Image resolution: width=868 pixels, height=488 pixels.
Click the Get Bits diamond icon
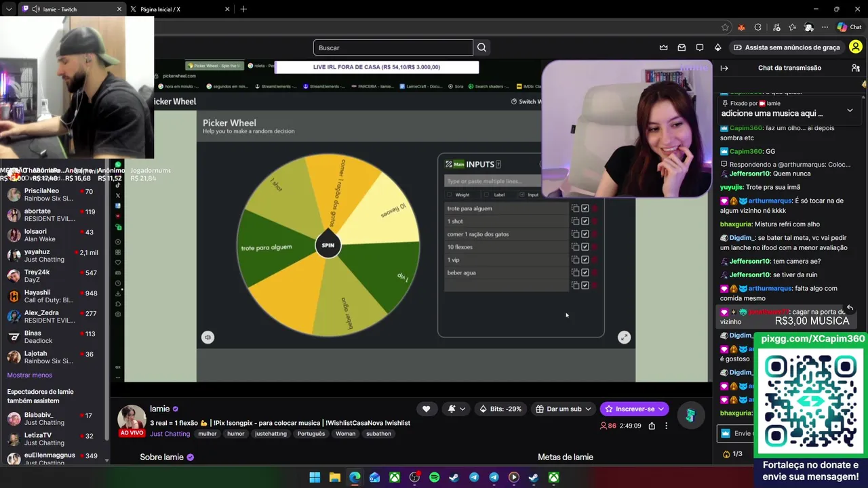pos(717,47)
